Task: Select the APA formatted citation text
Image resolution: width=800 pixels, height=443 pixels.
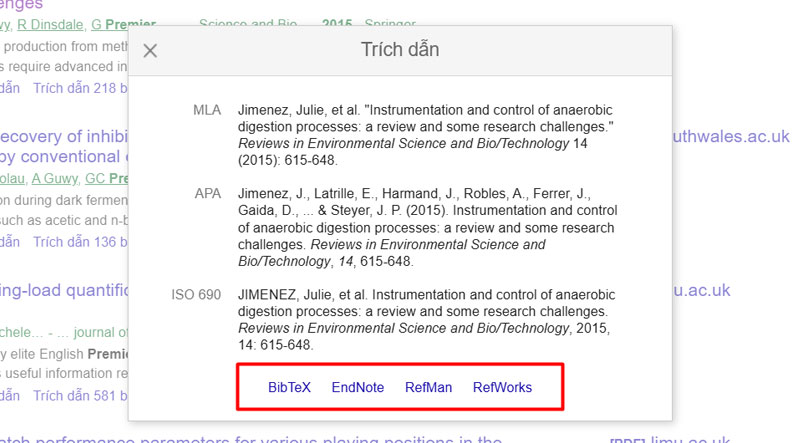Action: (427, 227)
